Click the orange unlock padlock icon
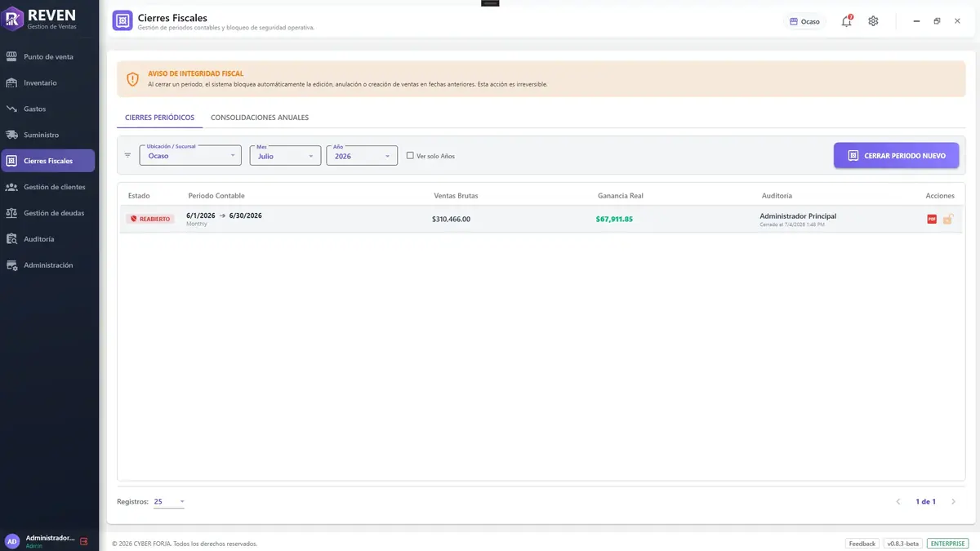980x551 pixels. 948,219
